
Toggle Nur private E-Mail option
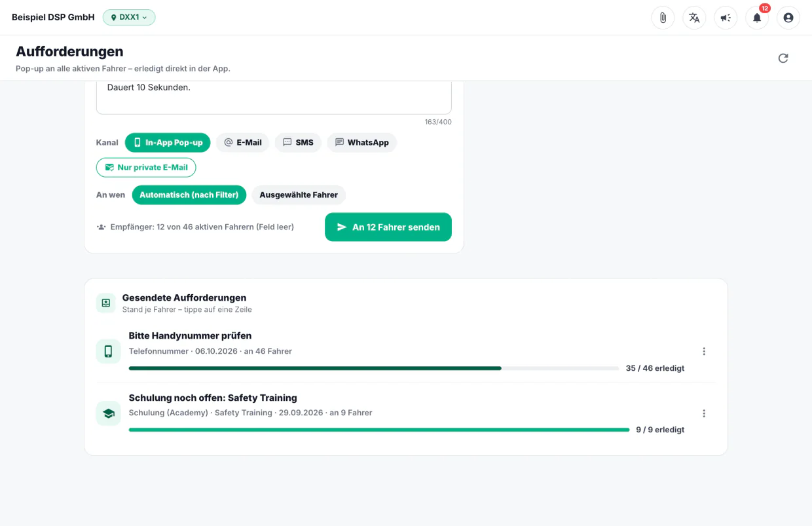pyautogui.click(x=146, y=167)
